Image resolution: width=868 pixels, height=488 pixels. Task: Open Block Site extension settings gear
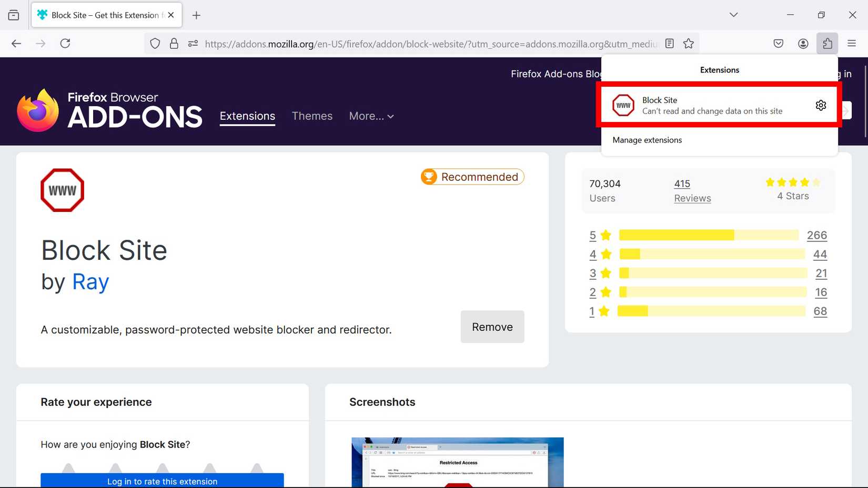coord(821,106)
